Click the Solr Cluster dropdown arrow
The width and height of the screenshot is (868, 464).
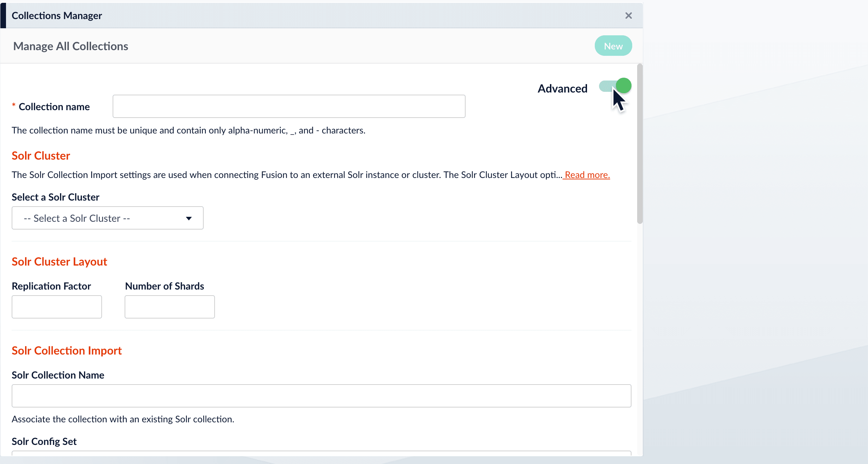pyautogui.click(x=189, y=219)
